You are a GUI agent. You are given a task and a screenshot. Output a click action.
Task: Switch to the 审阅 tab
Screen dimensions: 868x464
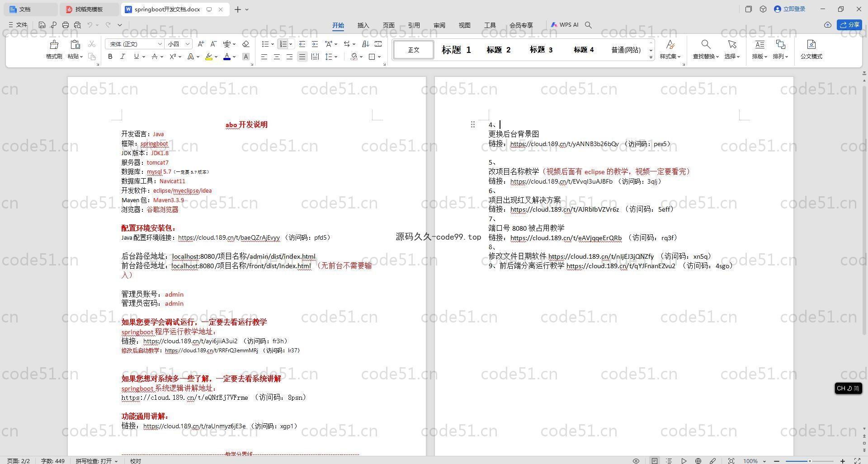439,25
